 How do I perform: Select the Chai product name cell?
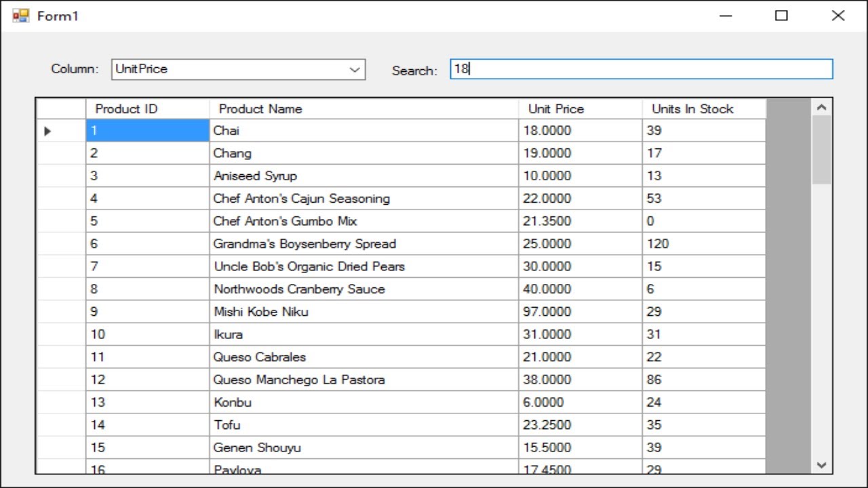(364, 131)
